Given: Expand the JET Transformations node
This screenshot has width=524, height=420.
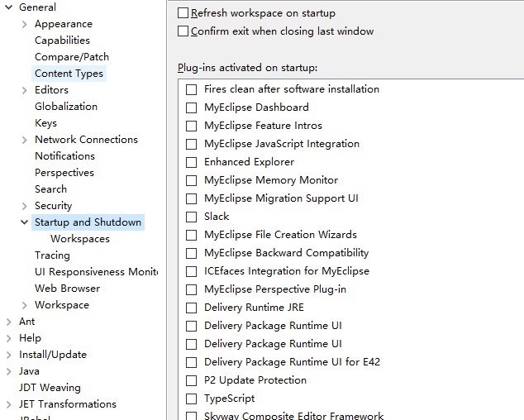Looking at the screenshot, I should pyautogui.click(x=9, y=404).
